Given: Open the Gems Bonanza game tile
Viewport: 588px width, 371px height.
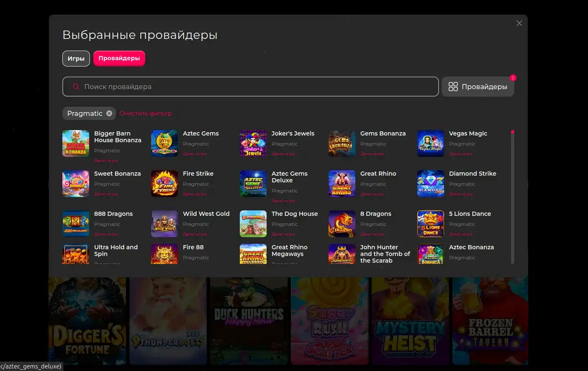Looking at the screenshot, I should click(x=342, y=143).
